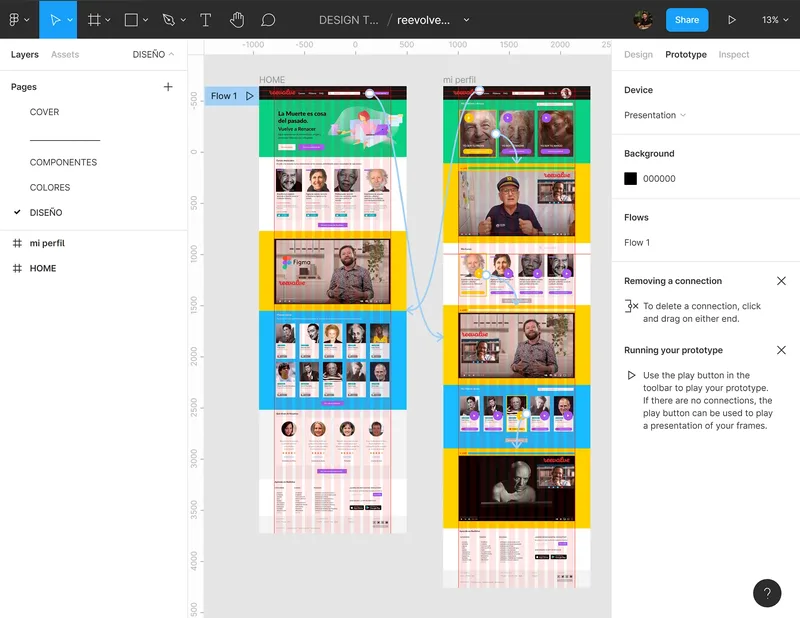The width and height of the screenshot is (800, 618).
Task: Switch to the Layers tab
Action: coord(24,55)
